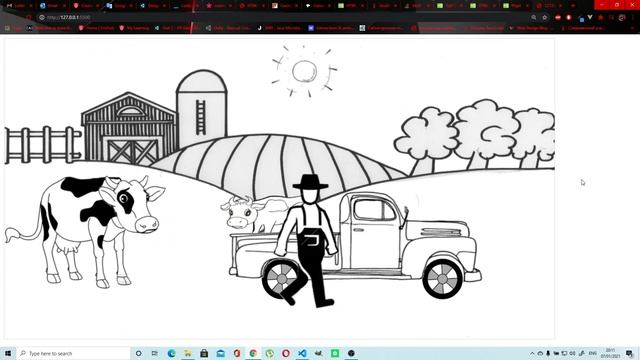Screen dimensions: 640x360
Task: Open a new browser tab with the plus button
Action: [573, 6]
